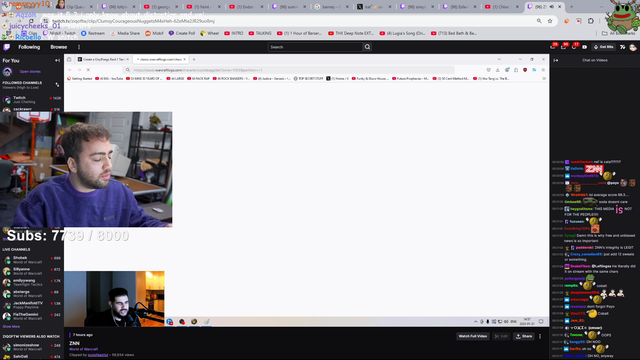Click the Open stories link
Image resolution: width=640 pixels, height=360 pixels.
[x=30, y=71]
